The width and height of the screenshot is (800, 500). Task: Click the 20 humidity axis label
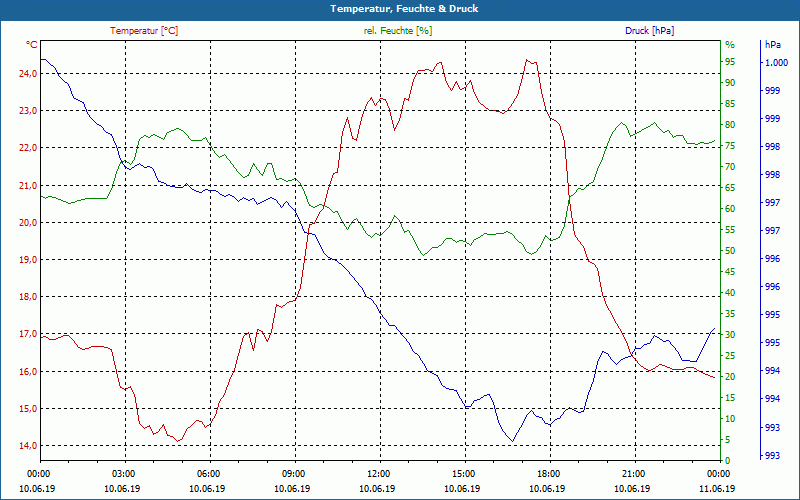730,377
